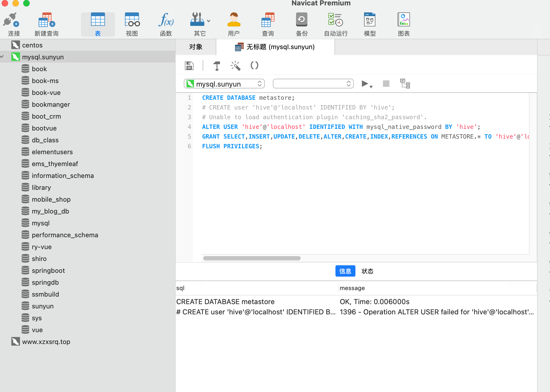
Task: Click the save query floppy icon
Action: [189, 66]
